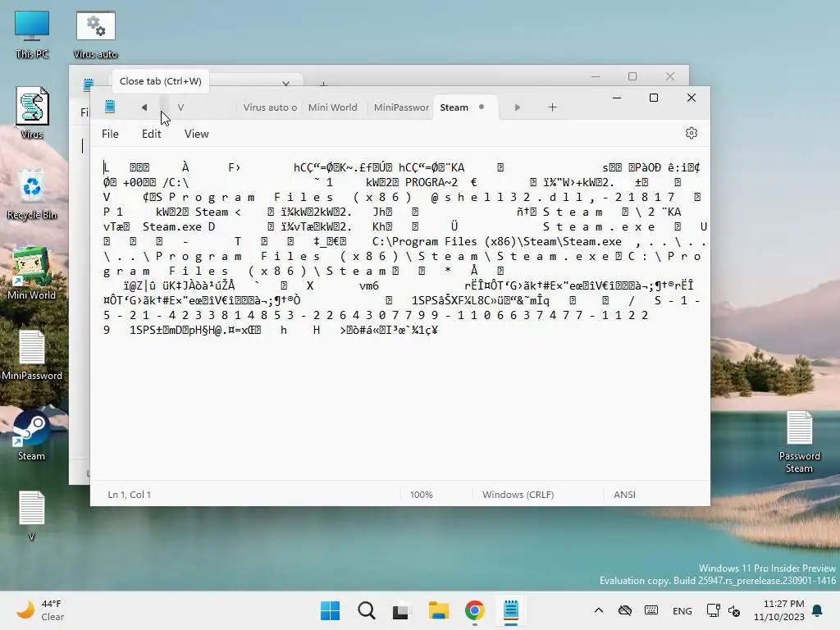Open File Explorer from the taskbar
Screen dimensions: 840x630
pyautogui.click(x=438, y=610)
